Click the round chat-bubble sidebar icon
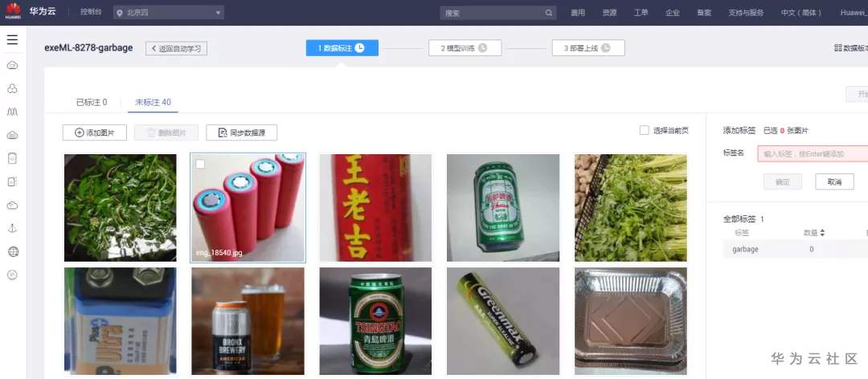 (x=12, y=275)
